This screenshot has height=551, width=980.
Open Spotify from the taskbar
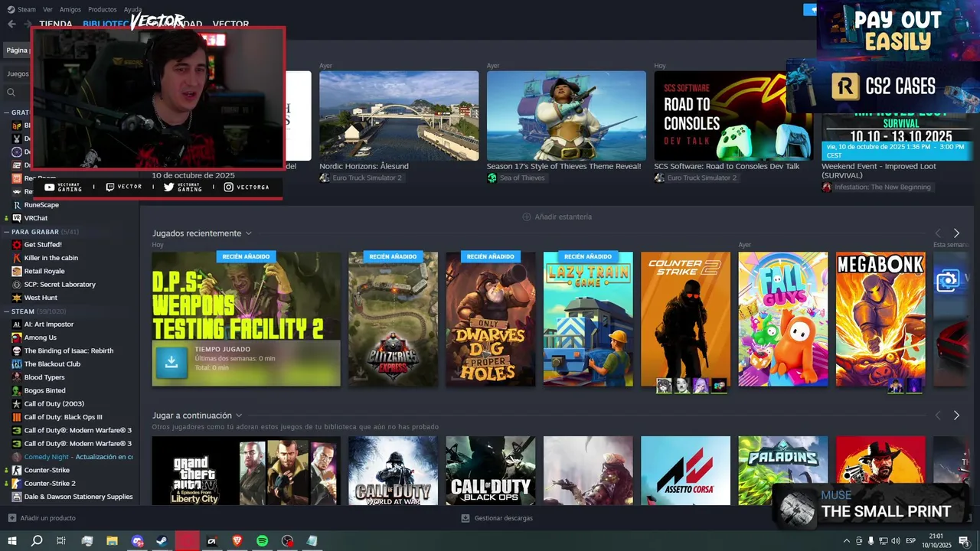pyautogui.click(x=262, y=541)
